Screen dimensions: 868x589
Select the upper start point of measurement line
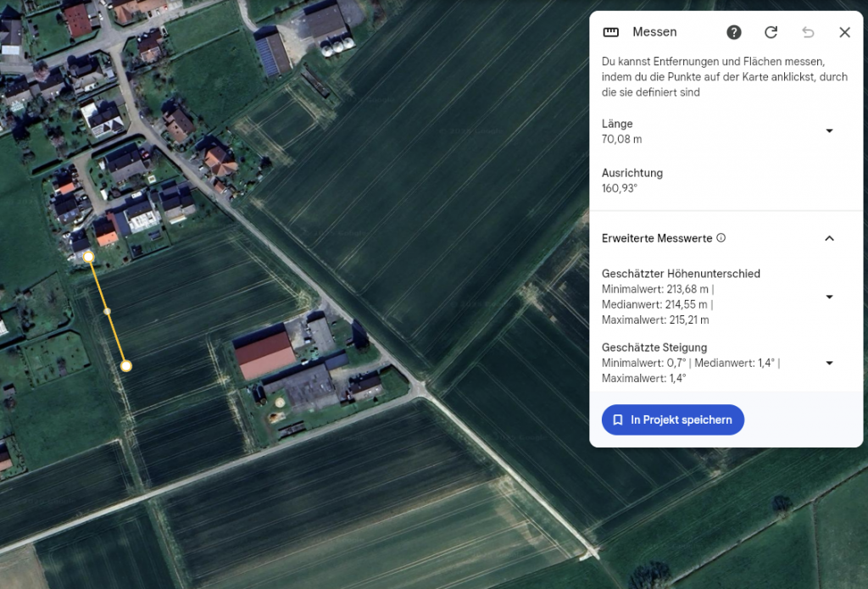pyautogui.click(x=88, y=256)
